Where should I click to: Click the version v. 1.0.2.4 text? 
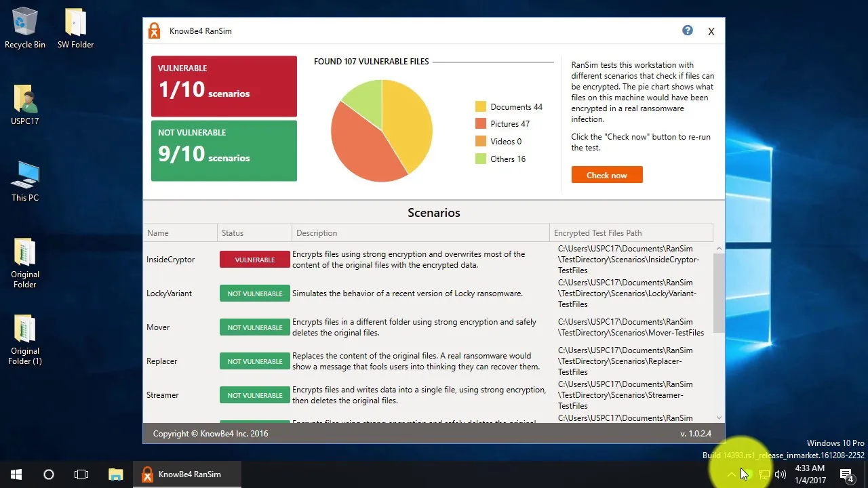point(696,434)
